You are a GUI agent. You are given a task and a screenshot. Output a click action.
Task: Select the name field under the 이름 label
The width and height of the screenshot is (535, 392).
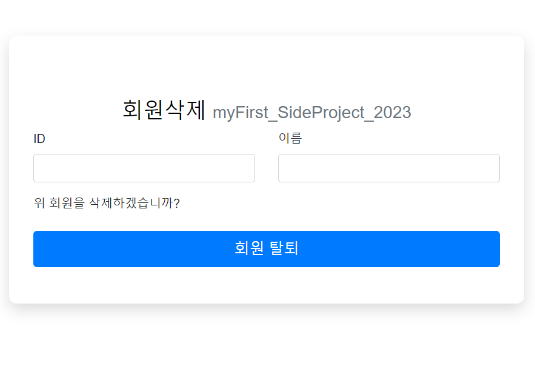pyautogui.click(x=389, y=168)
